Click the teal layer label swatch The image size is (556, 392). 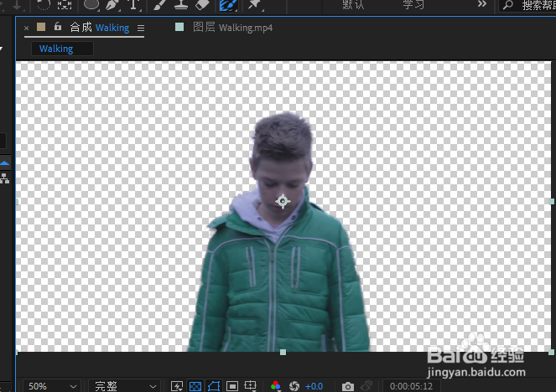click(179, 27)
